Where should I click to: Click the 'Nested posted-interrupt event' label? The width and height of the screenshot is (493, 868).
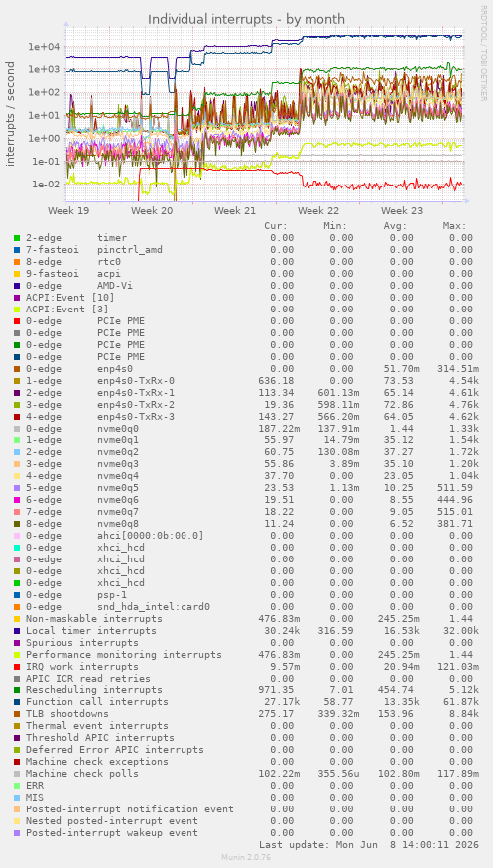pyautogui.click(x=112, y=821)
